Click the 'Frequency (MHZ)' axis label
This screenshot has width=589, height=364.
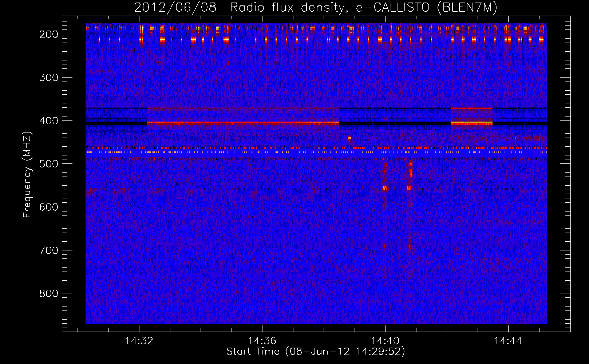[27, 175]
